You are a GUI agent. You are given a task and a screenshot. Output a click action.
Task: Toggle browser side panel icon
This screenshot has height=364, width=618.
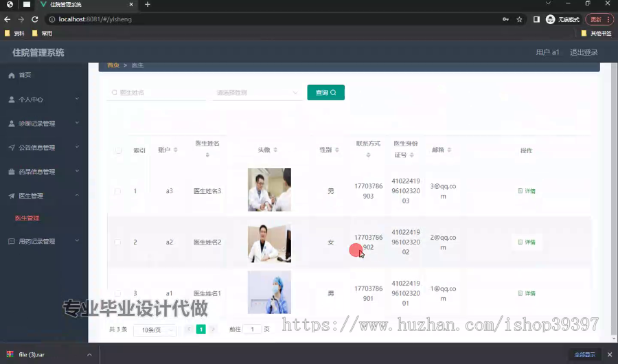coord(536,19)
